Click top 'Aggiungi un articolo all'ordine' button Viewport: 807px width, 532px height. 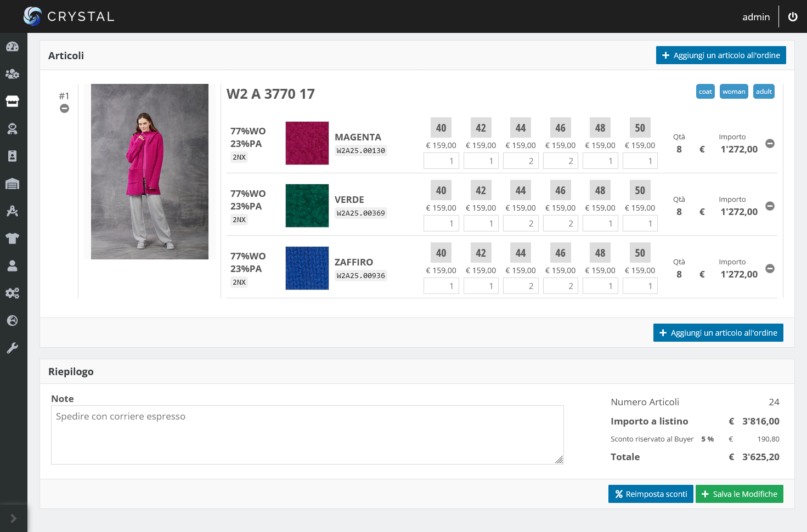pos(720,55)
